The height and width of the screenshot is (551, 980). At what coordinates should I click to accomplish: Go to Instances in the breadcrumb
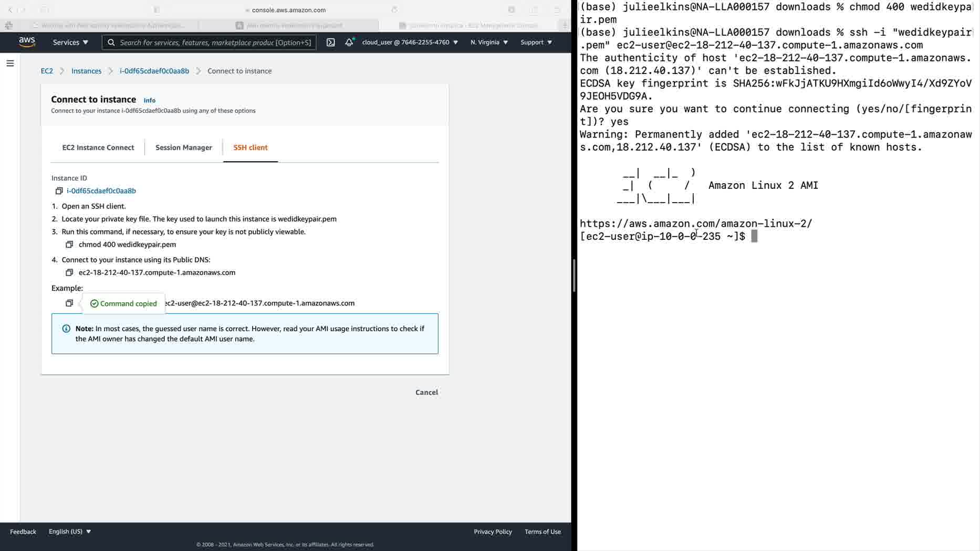tap(86, 71)
